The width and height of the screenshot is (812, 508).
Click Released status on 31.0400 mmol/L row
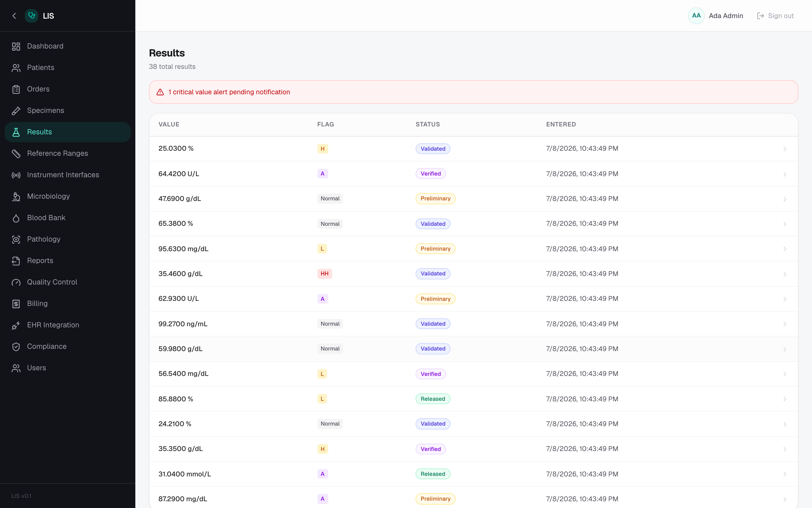pos(433,474)
